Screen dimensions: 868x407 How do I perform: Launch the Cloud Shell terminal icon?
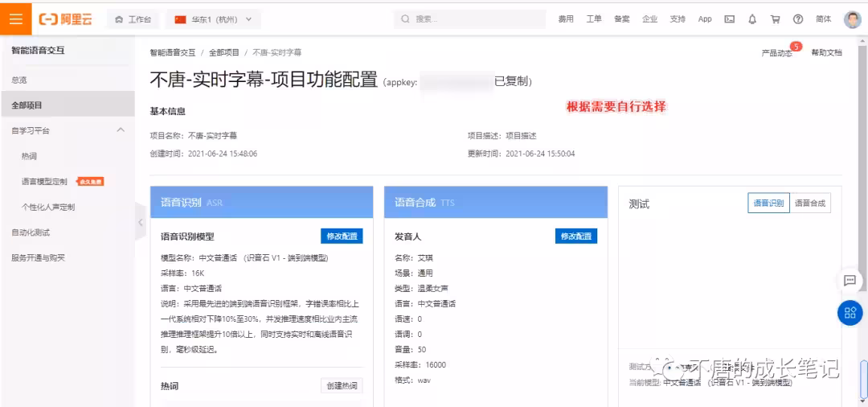pos(730,19)
